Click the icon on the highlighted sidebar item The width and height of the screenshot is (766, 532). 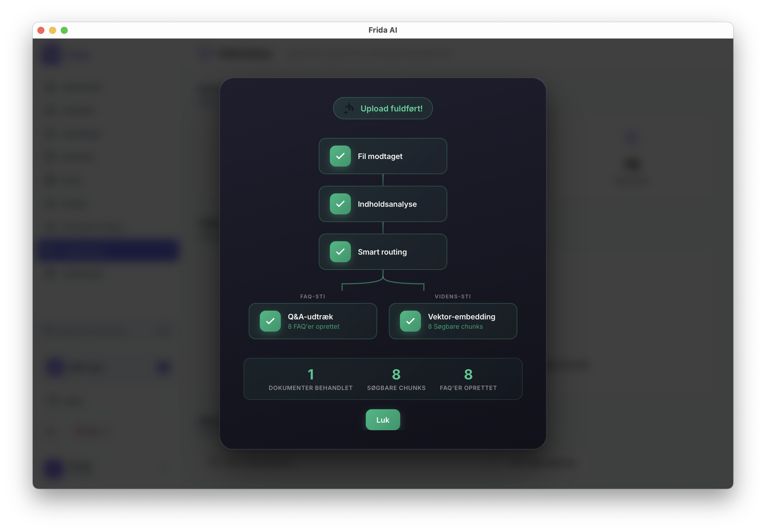53,250
